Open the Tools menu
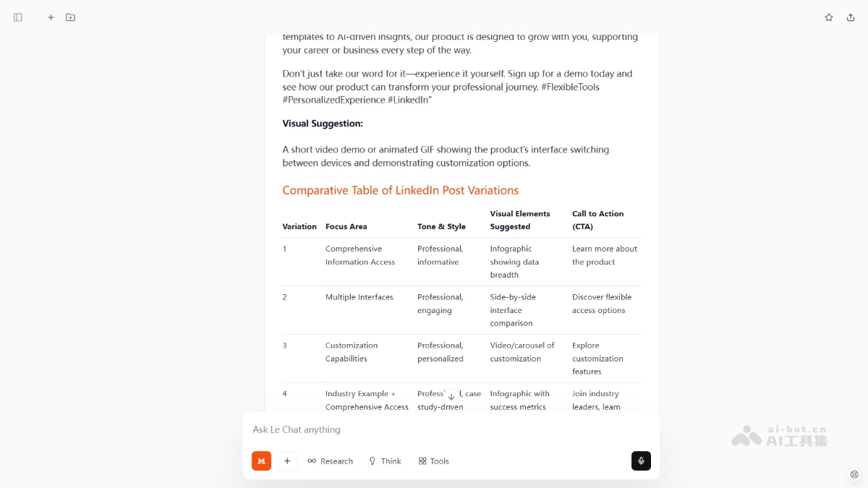868x488 pixels. click(x=434, y=461)
